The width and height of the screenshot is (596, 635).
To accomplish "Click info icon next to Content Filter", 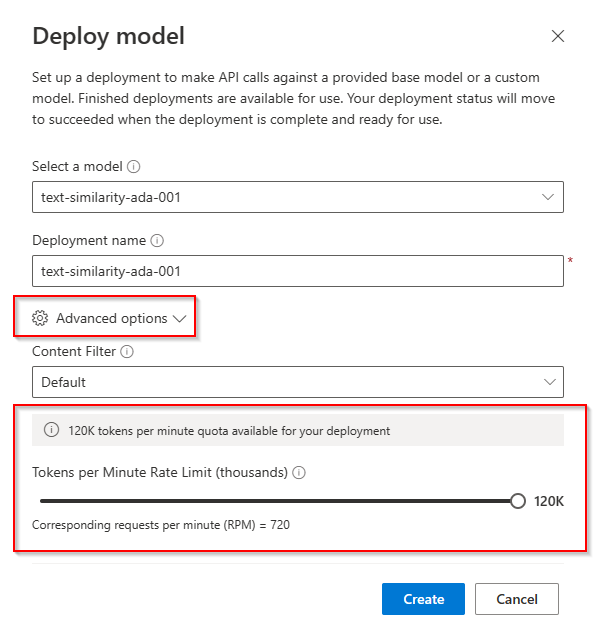I will [x=127, y=352].
